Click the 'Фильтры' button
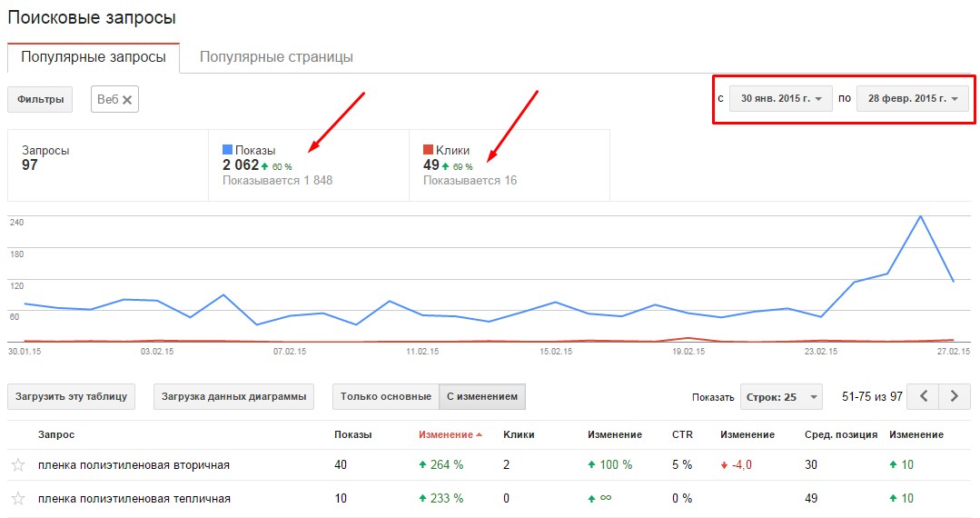This screenshot has width=980, height=518. pyautogui.click(x=40, y=99)
